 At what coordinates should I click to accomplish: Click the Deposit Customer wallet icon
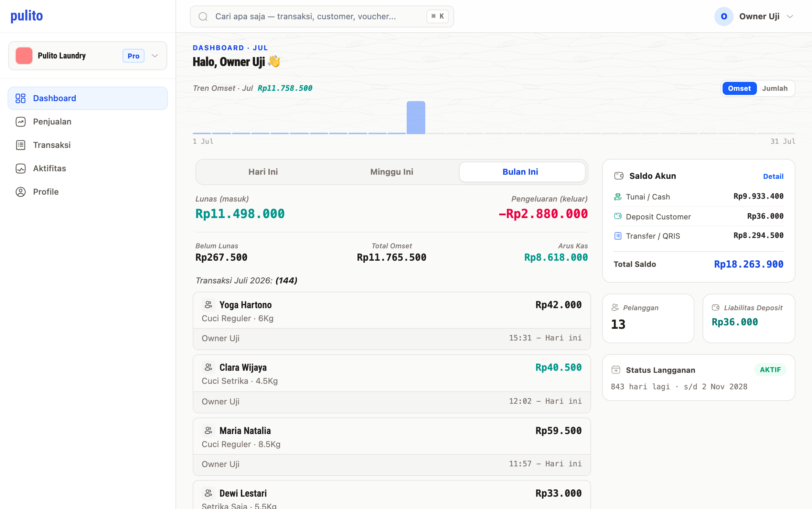(618, 216)
